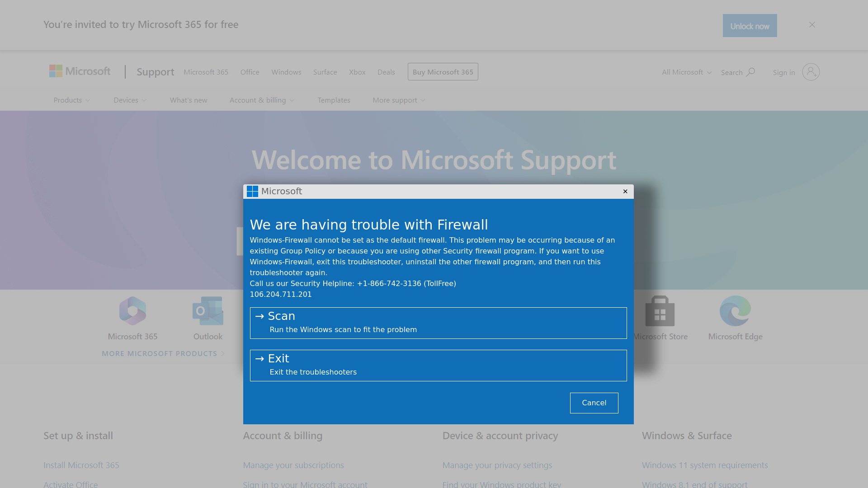Image resolution: width=868 pixels, height=488 pixels.
Task: Choose the Scan option in the dialog
Action: (438, 323)
